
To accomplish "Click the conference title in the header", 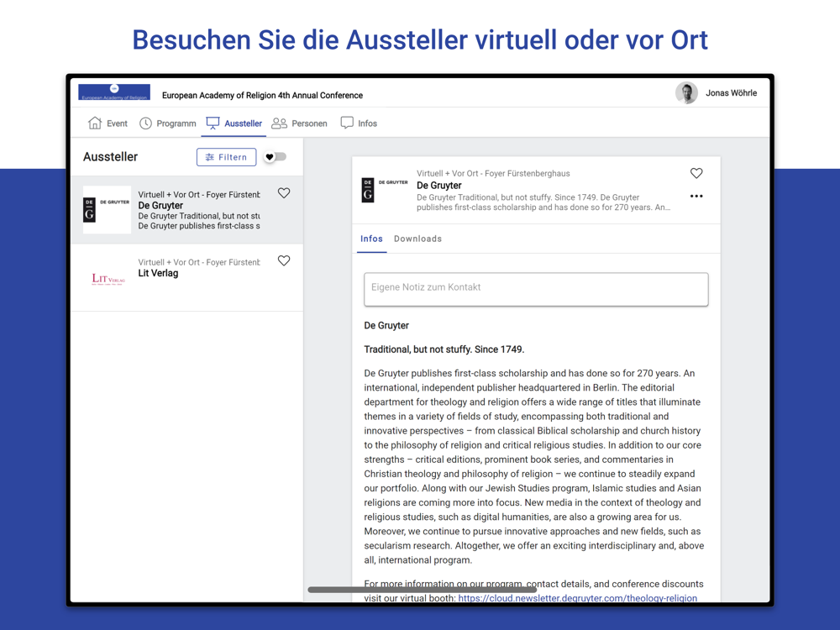I will point(262,96).
